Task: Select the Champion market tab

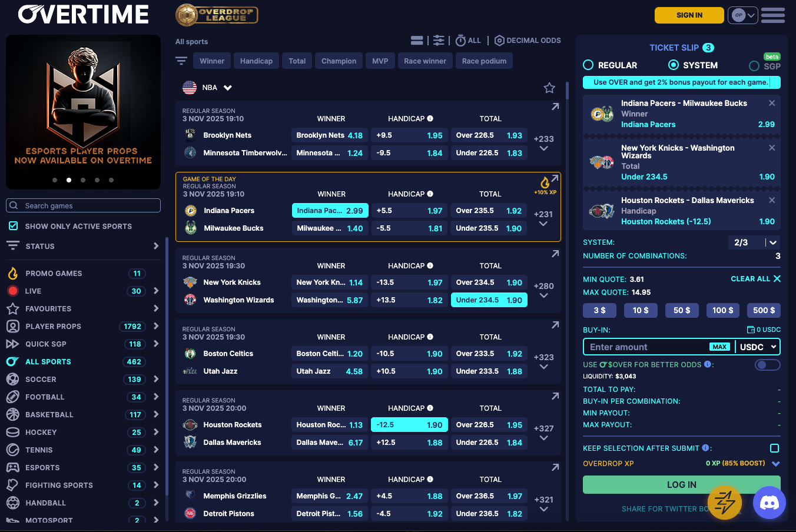Action: (339, 61)
